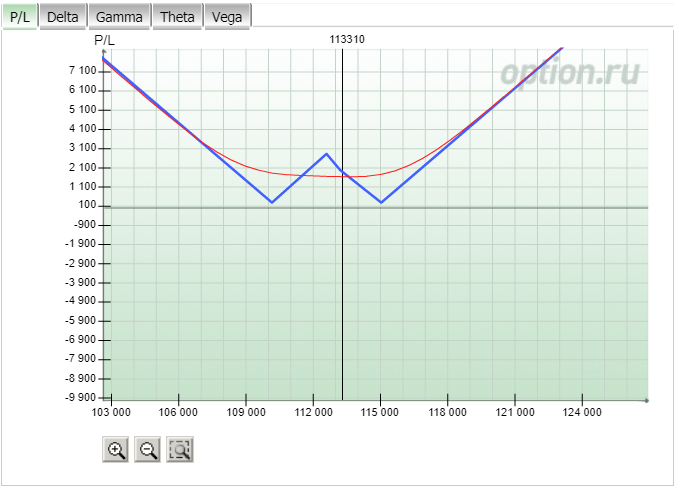Click the blue line's right trough at 115 000
This screenshot has height=488, width=676.
pos(381,202)
